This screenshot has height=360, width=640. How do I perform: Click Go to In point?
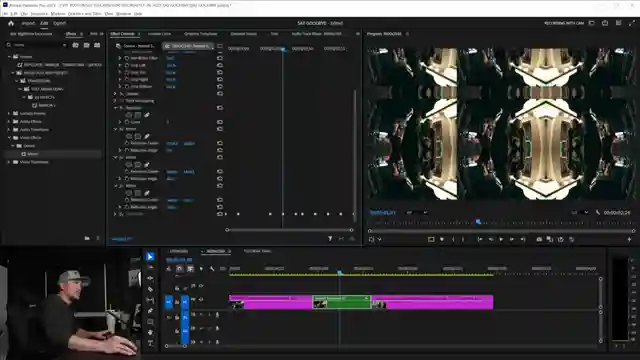coord(480,239)
